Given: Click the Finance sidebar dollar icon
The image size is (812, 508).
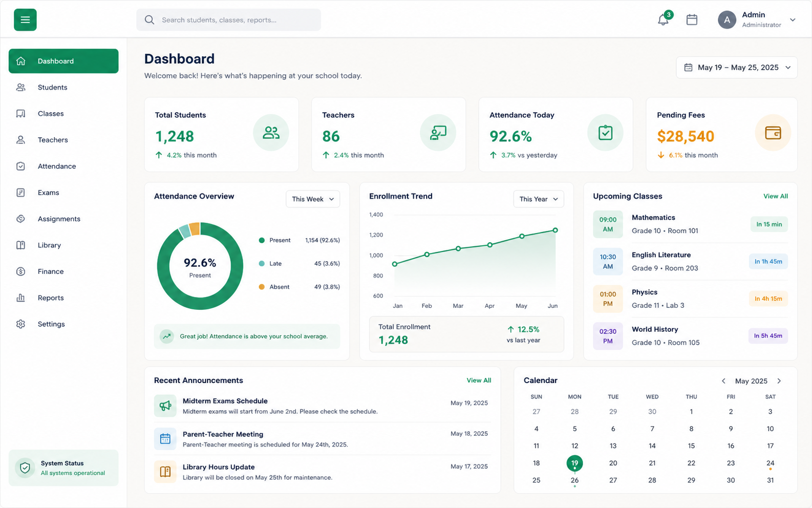Looking at the screenshot, I should click(x=20, y=271).
